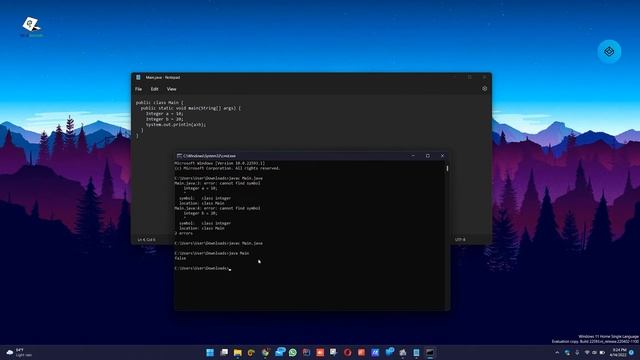This screenshot has height=360, width=640.
Task: Click the 'System.out.println(a>b);' line in Notepad
Action: [x=176, y=124]
